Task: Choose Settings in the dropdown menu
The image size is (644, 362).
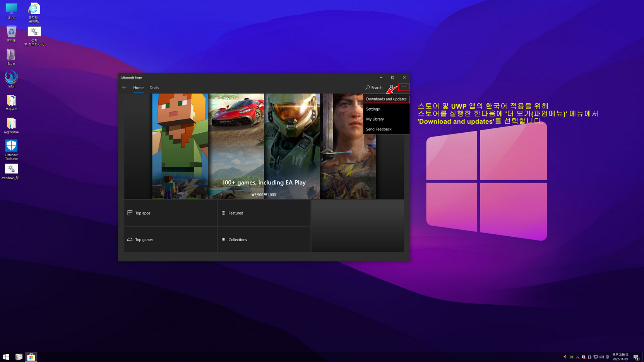Action: click(386, 109)
